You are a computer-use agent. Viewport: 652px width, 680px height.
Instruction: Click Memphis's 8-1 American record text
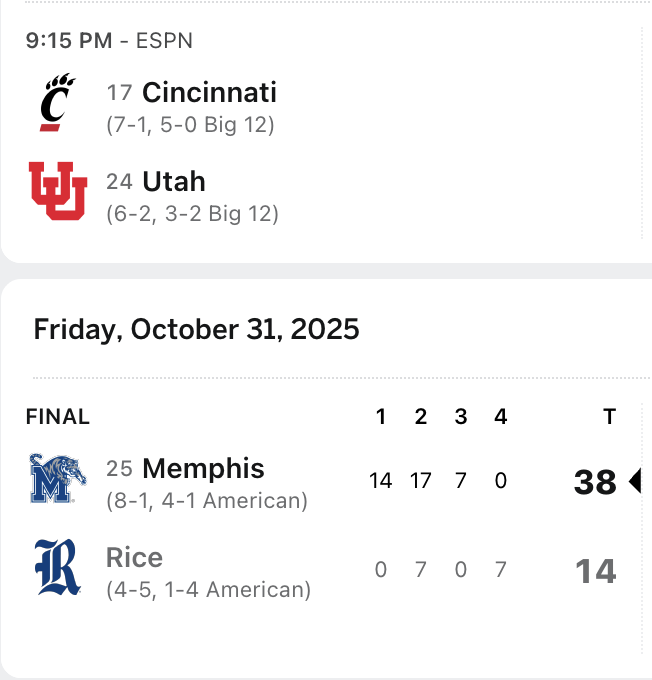pos(207,501)
